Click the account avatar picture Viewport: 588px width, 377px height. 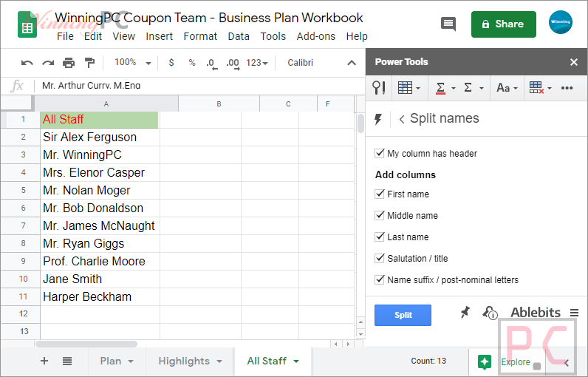click(561, 22)
